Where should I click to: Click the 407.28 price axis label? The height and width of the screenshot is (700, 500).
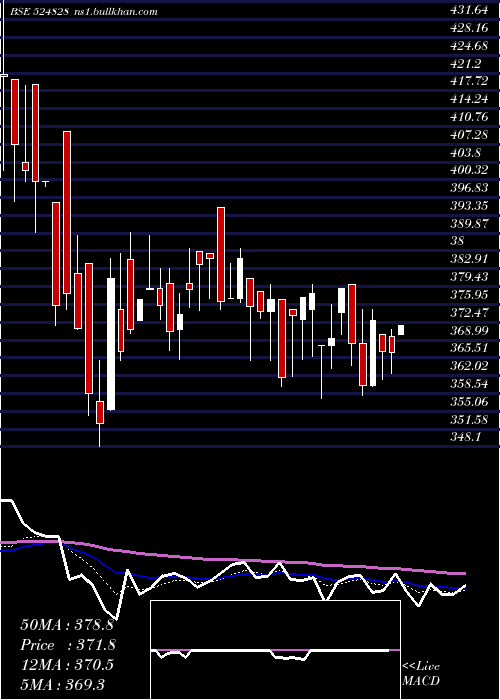[469, 134]
